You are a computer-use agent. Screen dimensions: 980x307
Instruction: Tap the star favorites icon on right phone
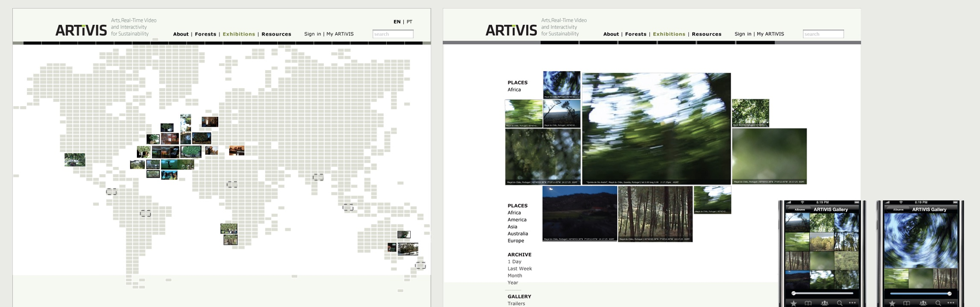(892, 303)
